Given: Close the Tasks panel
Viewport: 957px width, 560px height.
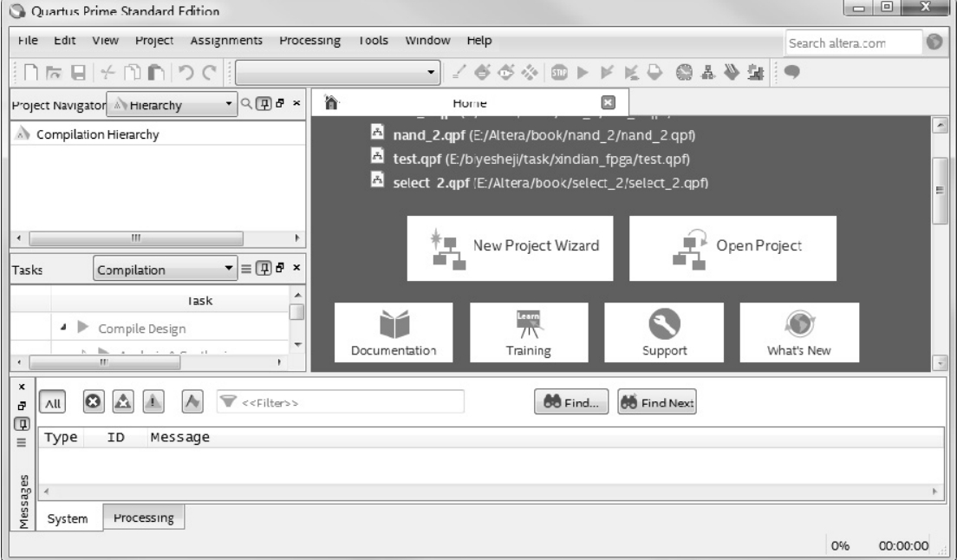Looking at the screenshot, I should pyautogui.click(x=296, y=267).
